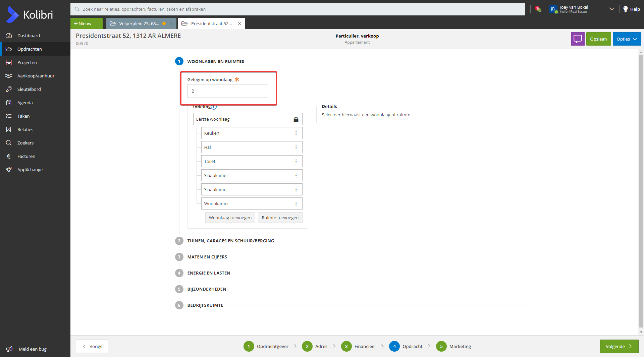Click the notification icon beside user avatar
Image resolution: width=644 pixels, height=357 pixels.
coord(538,9)
